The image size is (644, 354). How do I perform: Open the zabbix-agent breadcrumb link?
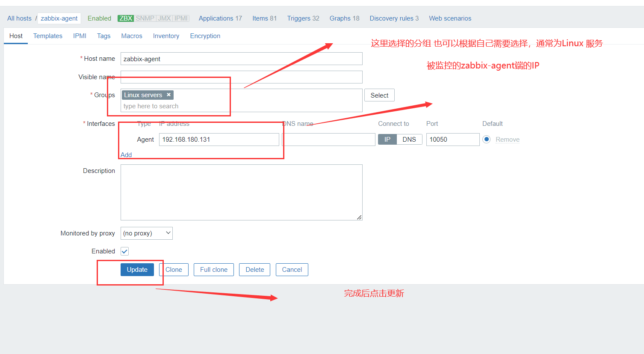pyautogui.click(x=59, y=18)
